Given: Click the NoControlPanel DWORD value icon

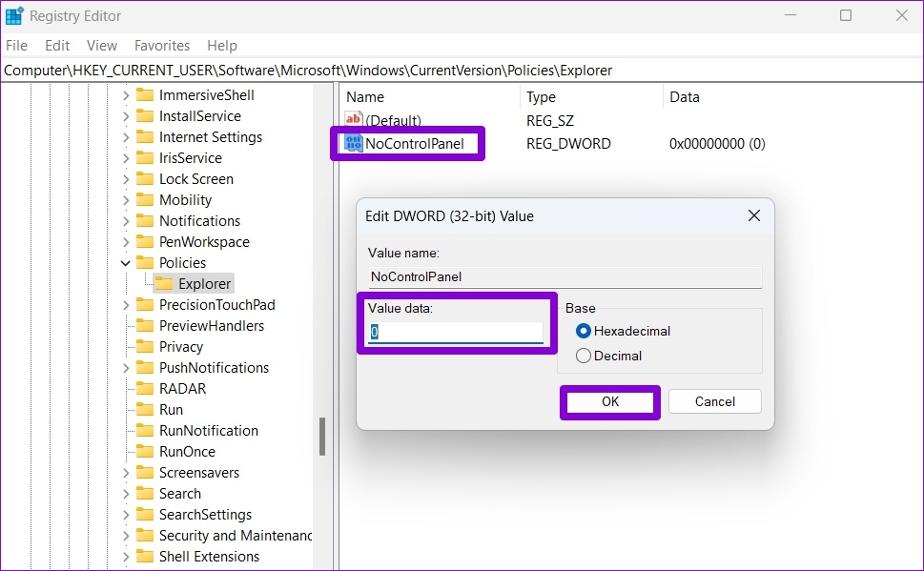Looking at the screenshot, I should [x=354, y=144].
